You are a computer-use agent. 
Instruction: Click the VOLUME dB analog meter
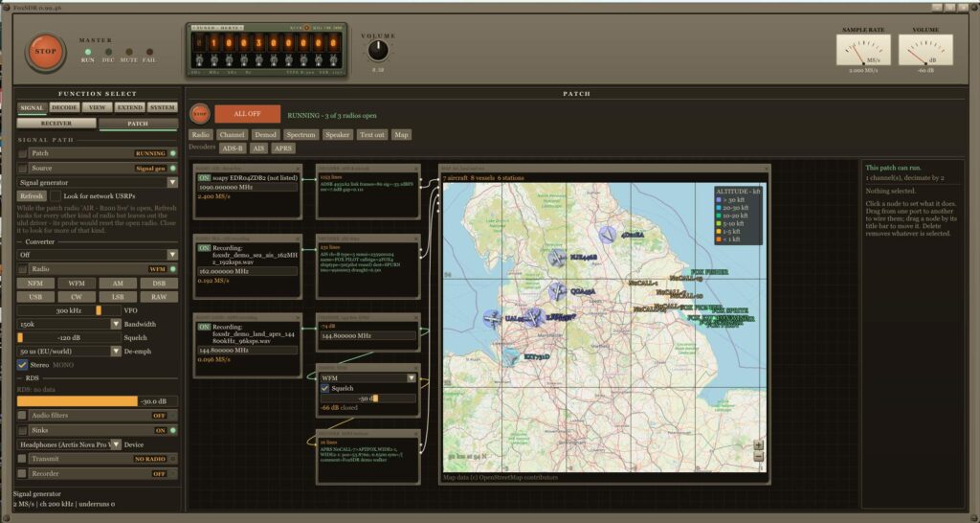click(x=925, y=50)
